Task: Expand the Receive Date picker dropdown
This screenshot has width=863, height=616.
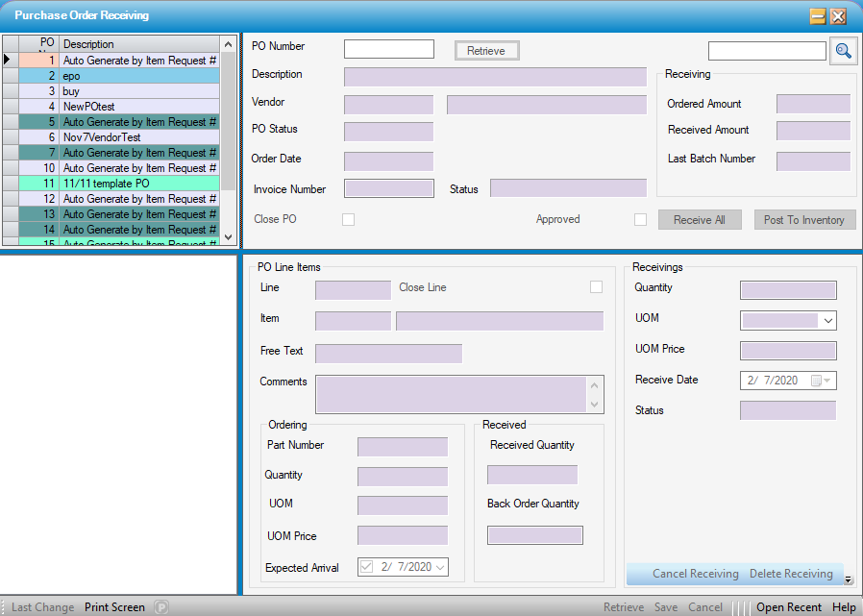Action: (828, 381)
